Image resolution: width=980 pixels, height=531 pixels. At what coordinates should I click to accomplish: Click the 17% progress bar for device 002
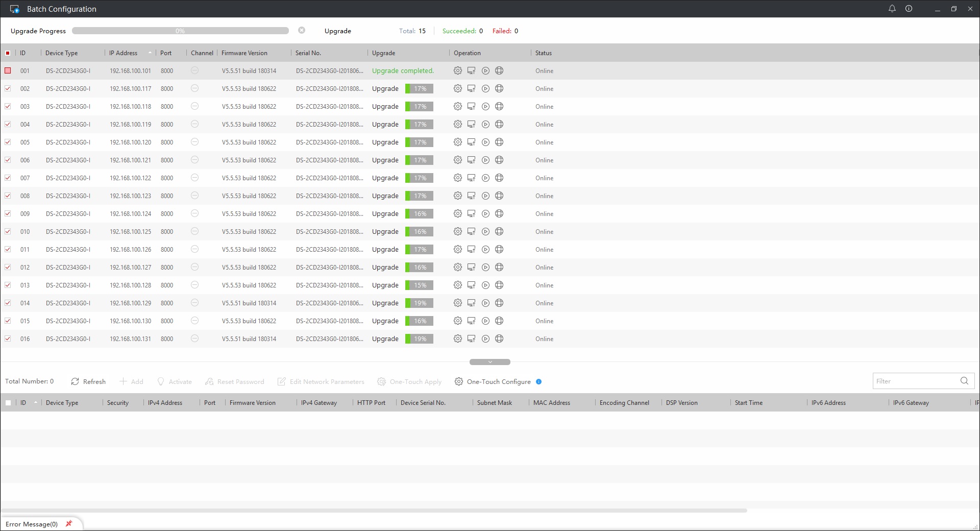pyautogui.click(x=419, y=88)
